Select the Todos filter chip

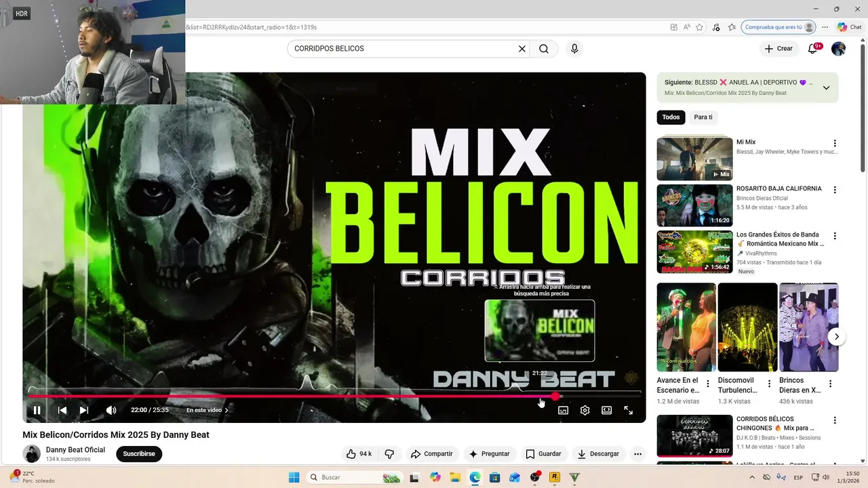pyautogui.click(x=671, y=117)
